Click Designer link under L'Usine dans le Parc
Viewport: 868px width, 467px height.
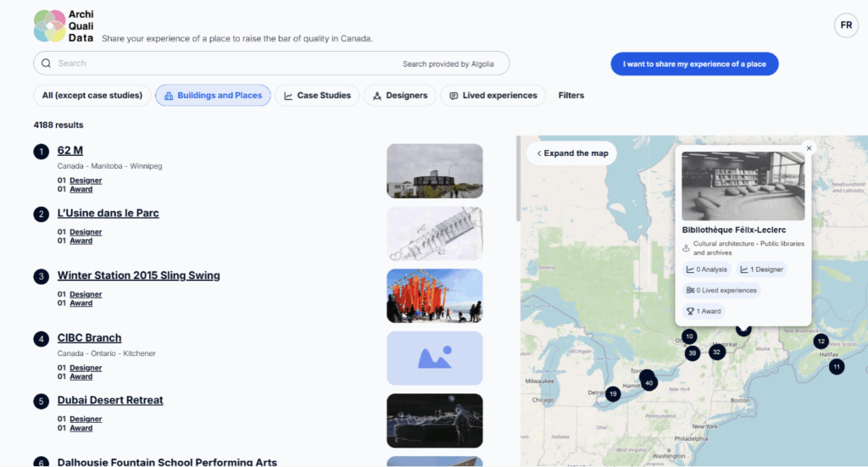[86, 232]
